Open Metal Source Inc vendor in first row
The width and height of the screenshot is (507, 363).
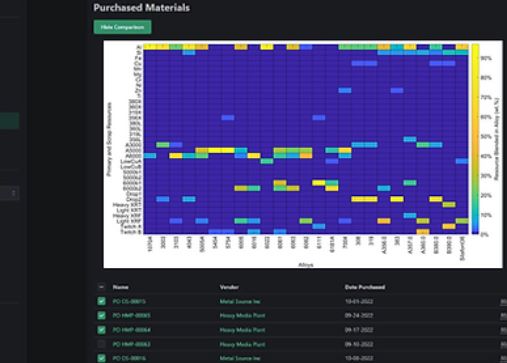(x=240, y=301)
